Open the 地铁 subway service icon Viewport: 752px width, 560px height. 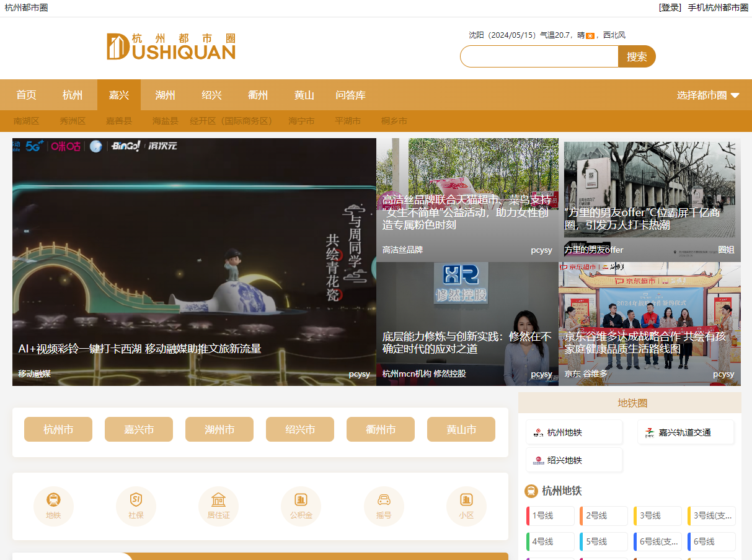point(53,506)
